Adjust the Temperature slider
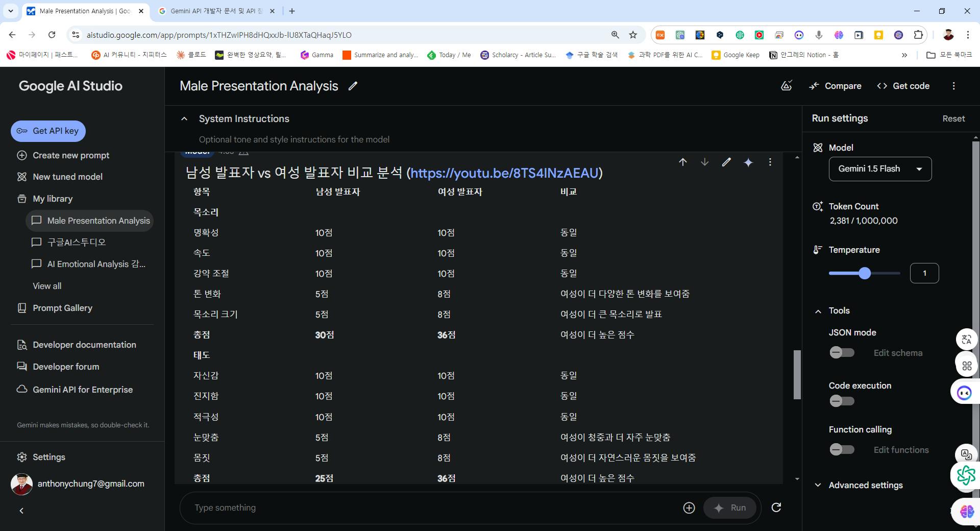The image size is (980, 531). (x=864, y=273)
